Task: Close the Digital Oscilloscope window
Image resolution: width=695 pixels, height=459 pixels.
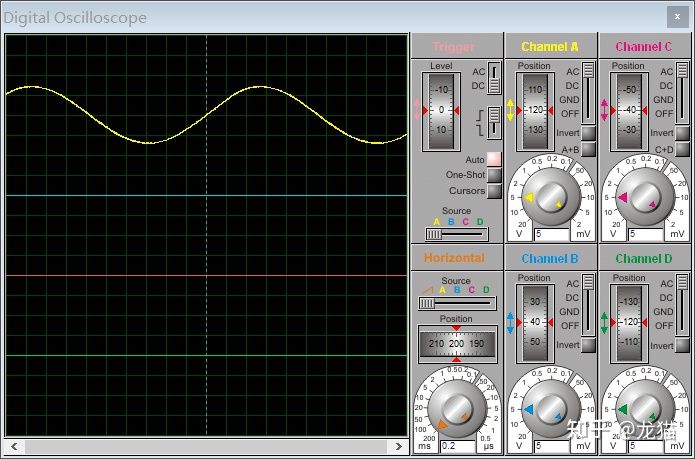Action: coord(678,17)
